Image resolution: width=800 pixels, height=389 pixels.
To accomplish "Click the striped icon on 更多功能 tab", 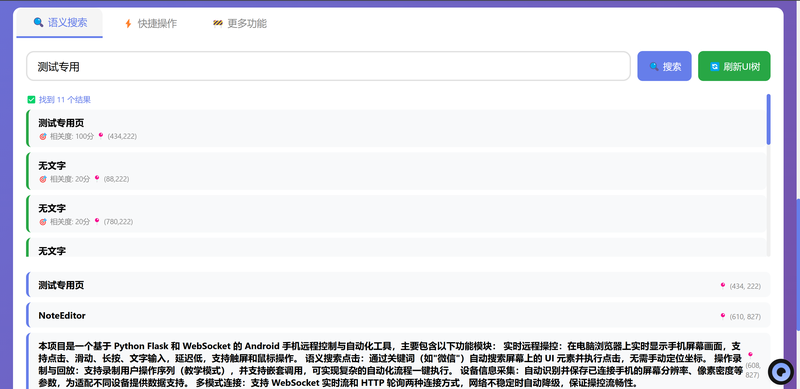I will click(x=218, y=23).
